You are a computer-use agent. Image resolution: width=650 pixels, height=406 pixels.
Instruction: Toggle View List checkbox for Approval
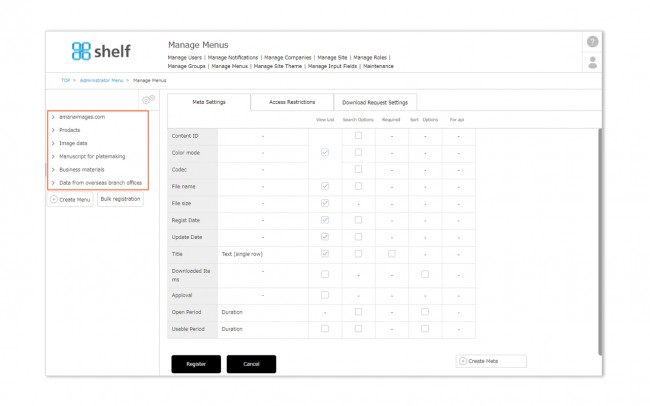[x=325, y=295]
